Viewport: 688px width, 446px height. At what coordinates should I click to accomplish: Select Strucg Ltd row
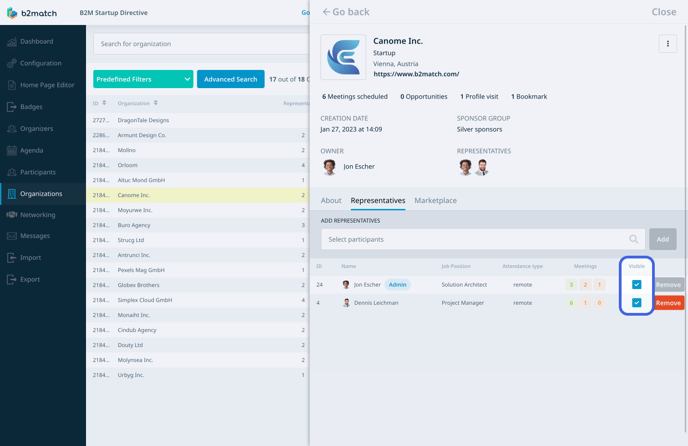point(198,240)
